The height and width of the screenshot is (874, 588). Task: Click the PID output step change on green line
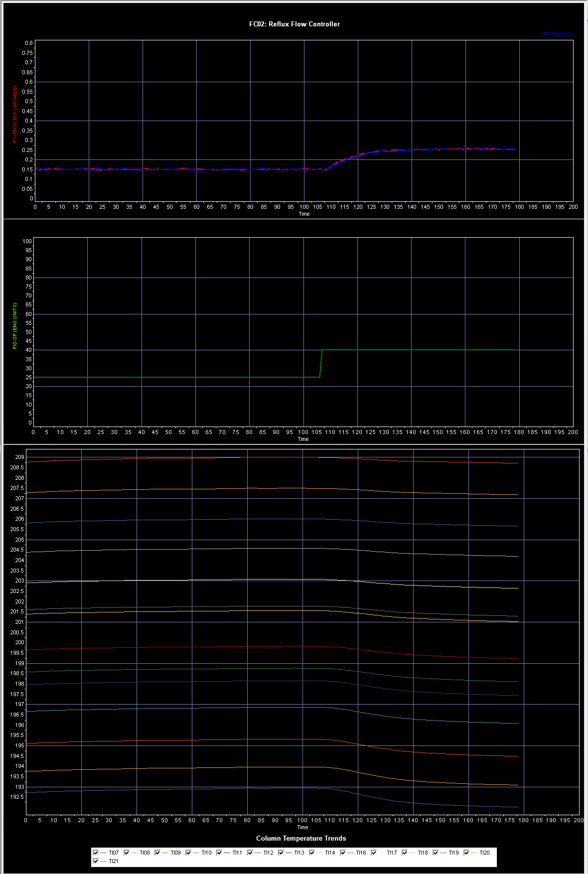[321, 363]
